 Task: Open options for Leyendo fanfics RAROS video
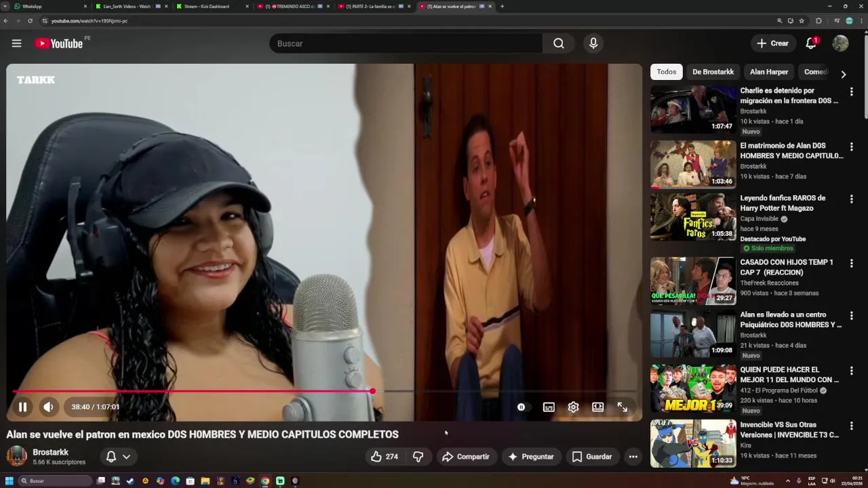(852, 199)
